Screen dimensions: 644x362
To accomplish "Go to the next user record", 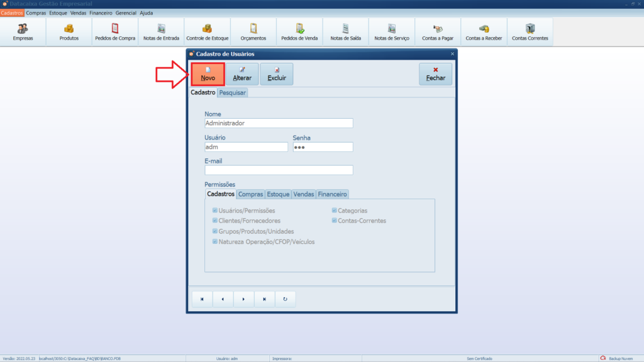I will [243, 299].
